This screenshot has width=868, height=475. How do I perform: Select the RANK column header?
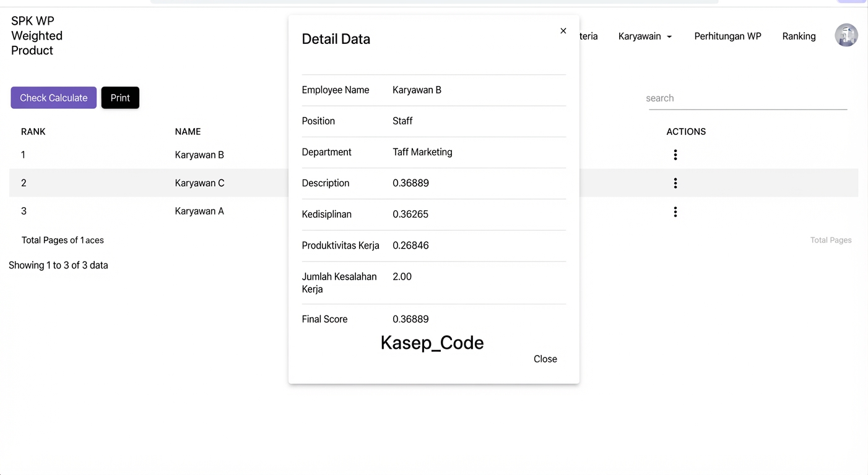[x=33, y=132]
